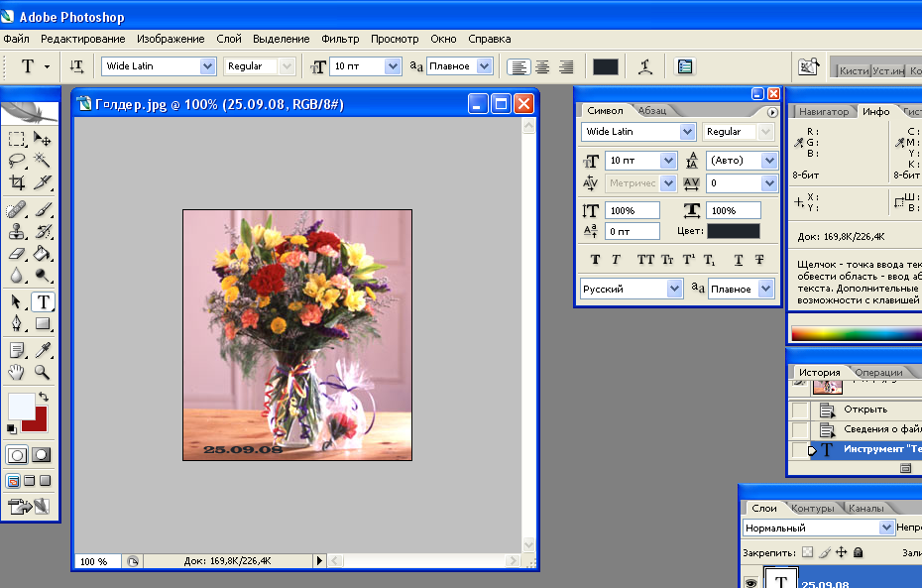Image resolution: width=922 pixels, height=588 pixels.
Task: Open the File Browser icon
Action: pyautogui.click(x=809, y=66)
